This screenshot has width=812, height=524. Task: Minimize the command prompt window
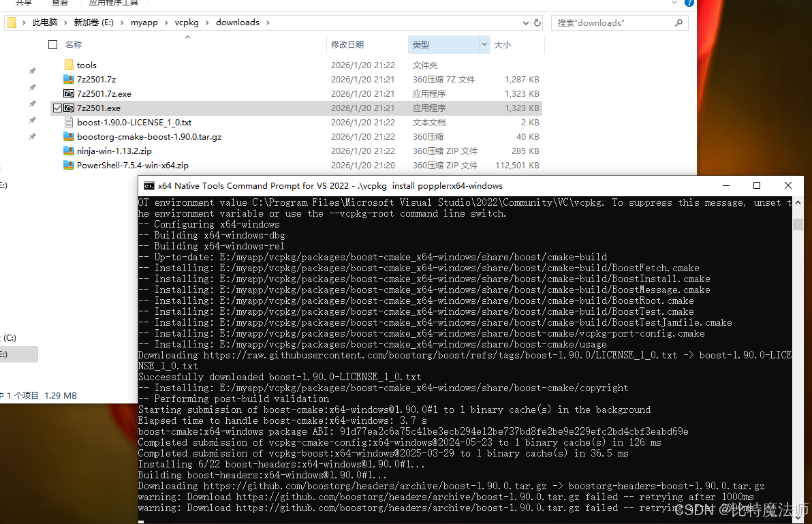[x=726, y=185]
